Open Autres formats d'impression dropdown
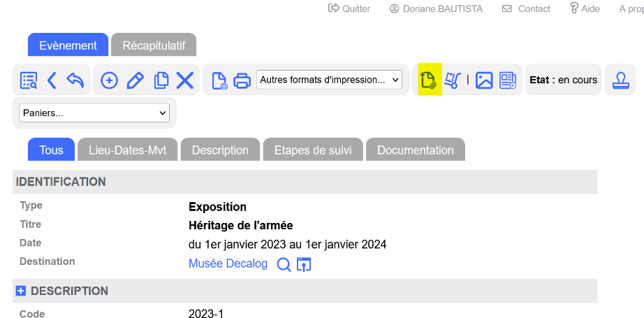The height and width of the screenshot is (318, 644). pyautogui.click(x=329, y=80)
